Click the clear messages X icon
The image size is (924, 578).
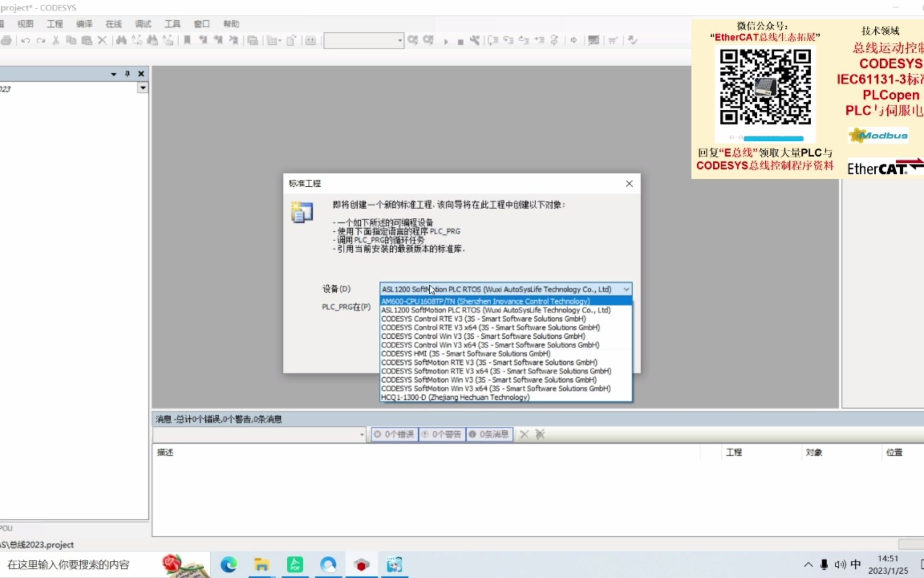pyautogui.click(x=525, y=434)
